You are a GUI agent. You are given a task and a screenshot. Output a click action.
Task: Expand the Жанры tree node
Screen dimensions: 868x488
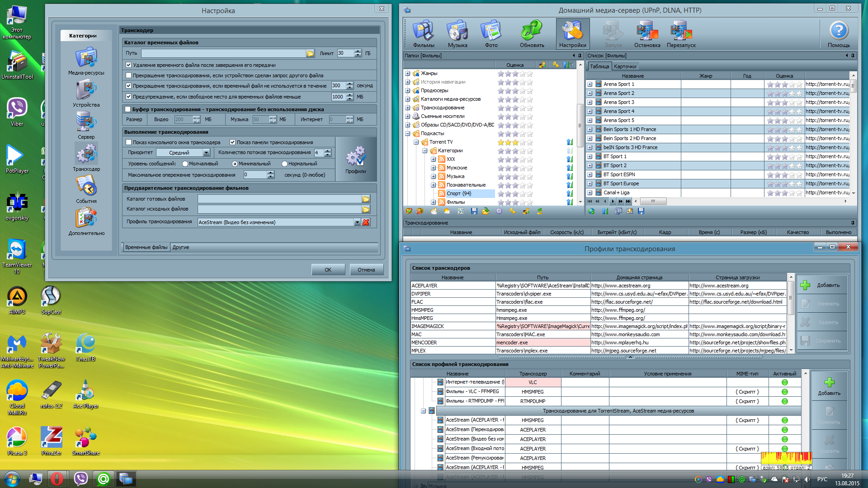tap(408, 73)
